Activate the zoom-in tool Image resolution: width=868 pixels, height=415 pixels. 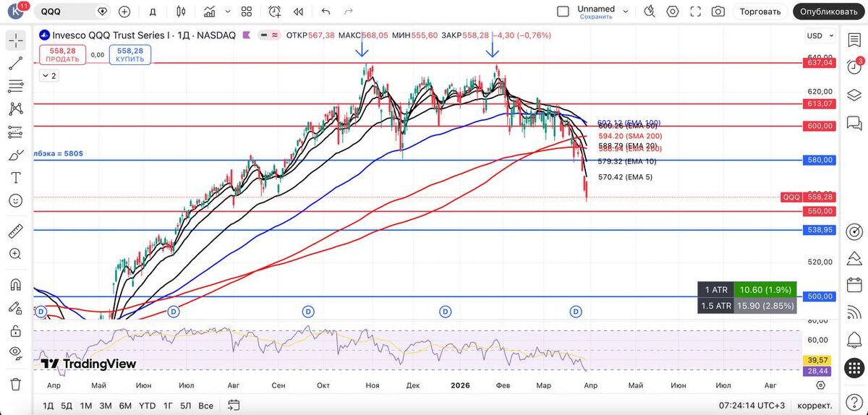16,254
